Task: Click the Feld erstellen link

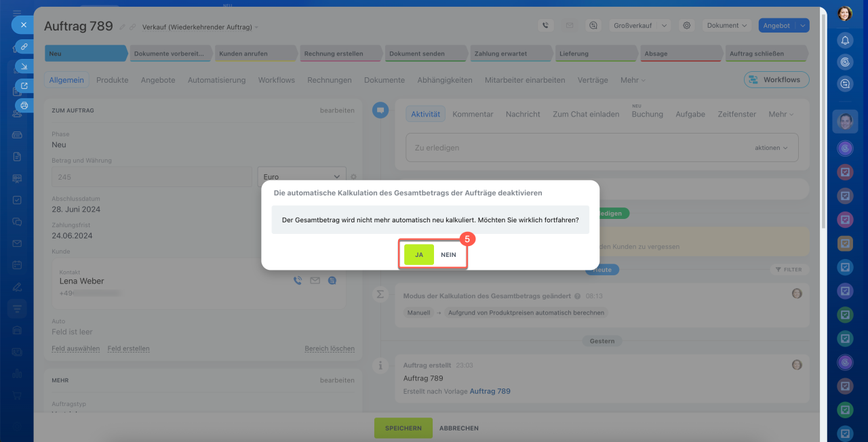Action: point(129,348)
